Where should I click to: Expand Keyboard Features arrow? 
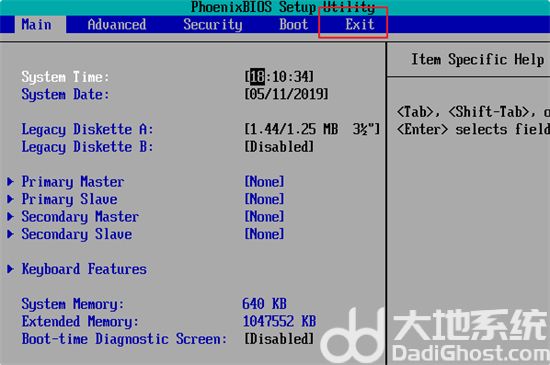[10, 269]
